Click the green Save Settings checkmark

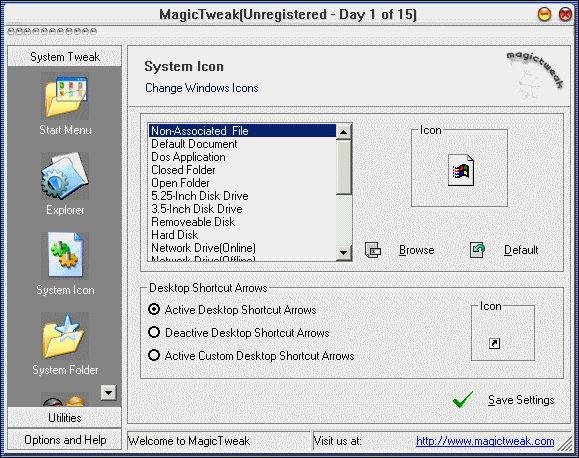pyautogui.click(x=463, y=400)
